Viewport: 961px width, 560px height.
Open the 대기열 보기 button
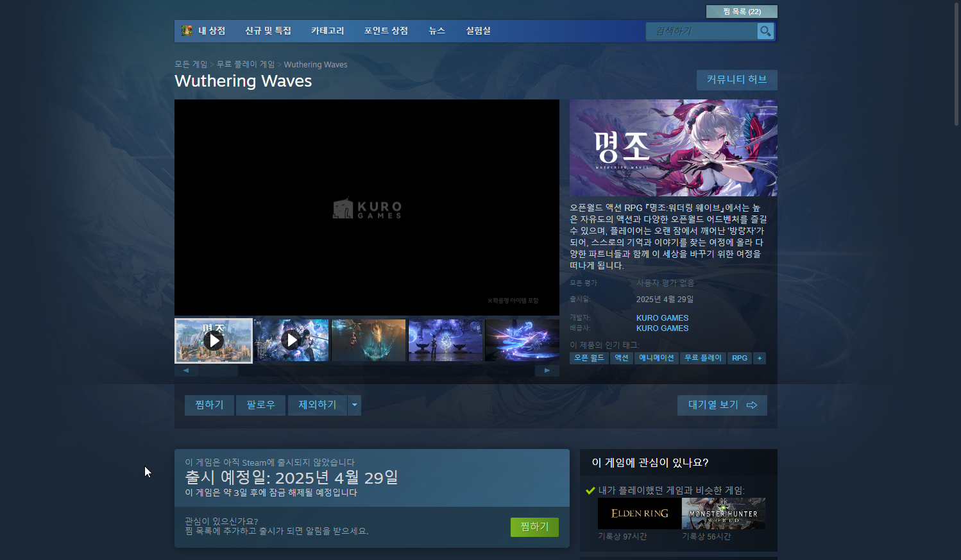coord(722,405)
